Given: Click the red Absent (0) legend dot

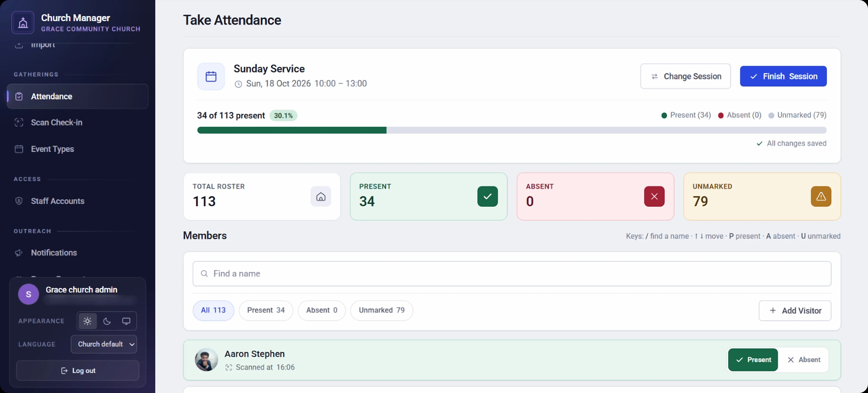Looking at the screenshot, I should pos(720,115).
